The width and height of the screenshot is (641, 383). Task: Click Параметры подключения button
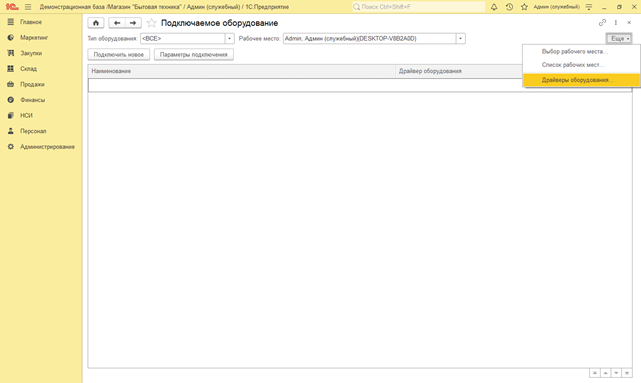pyautogui.click(x=194, y=54)
